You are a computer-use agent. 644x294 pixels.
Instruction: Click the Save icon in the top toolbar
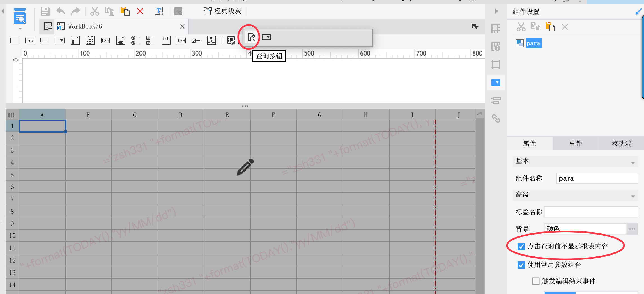[x=45, y=12]
